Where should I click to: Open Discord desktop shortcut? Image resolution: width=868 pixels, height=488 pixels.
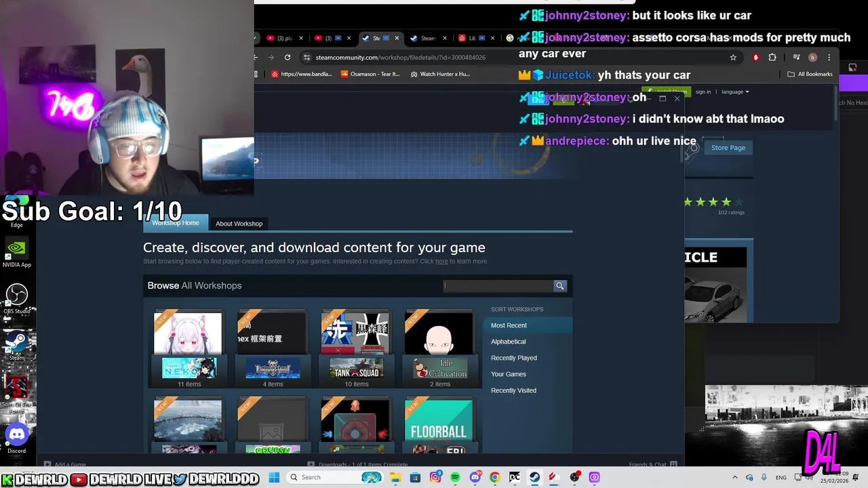click(x=16, y=439)
